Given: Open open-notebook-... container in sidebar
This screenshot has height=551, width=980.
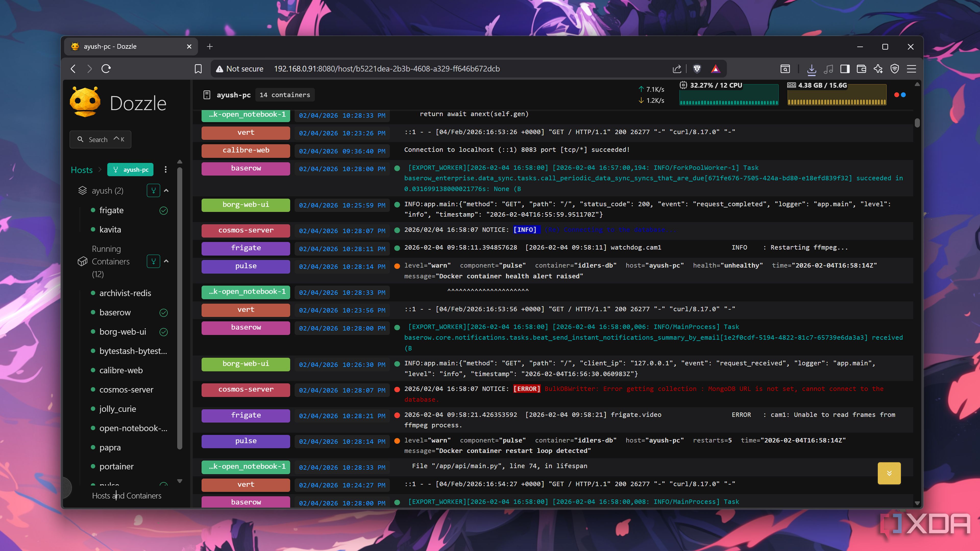Looking at the screenshot, I should coord(133,429).
